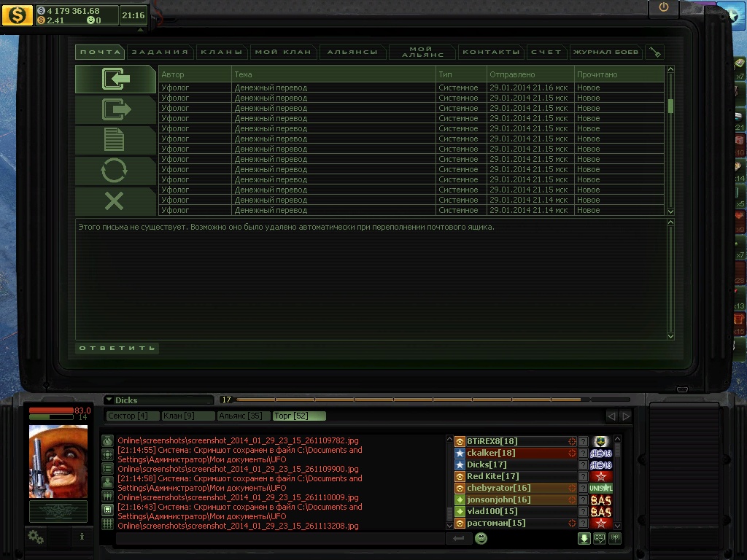Click message body scroll down arrow
This screenshot has width=747, height=560.
tap(671, 336)
